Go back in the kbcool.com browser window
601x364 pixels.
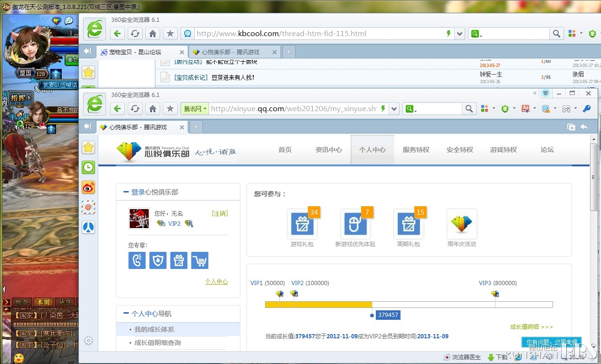coord(117,34)
